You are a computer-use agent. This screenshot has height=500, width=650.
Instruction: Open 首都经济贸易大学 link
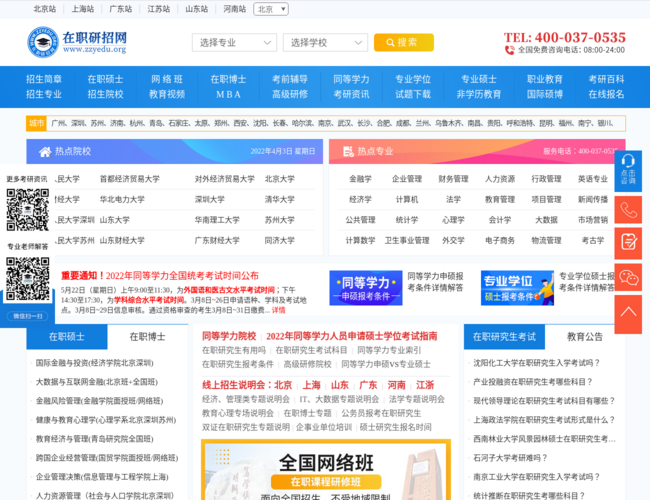click(130, 179)
